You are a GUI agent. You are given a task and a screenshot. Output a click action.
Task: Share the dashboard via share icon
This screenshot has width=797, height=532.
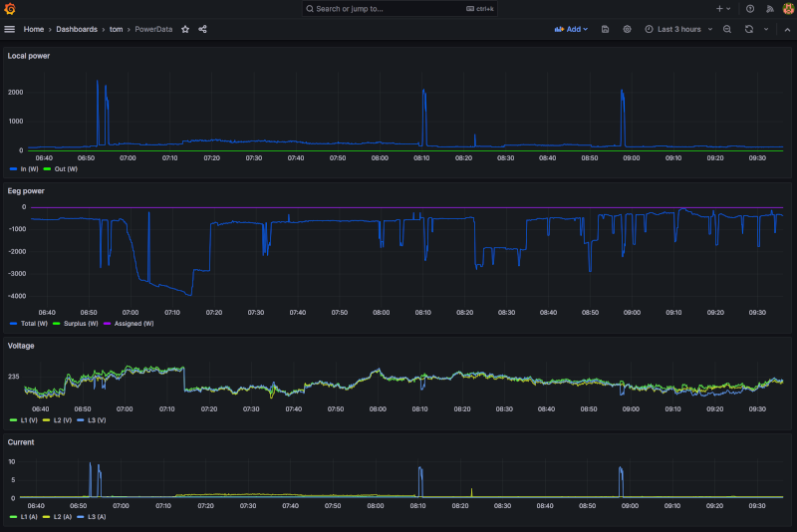(x=202, y=29)
